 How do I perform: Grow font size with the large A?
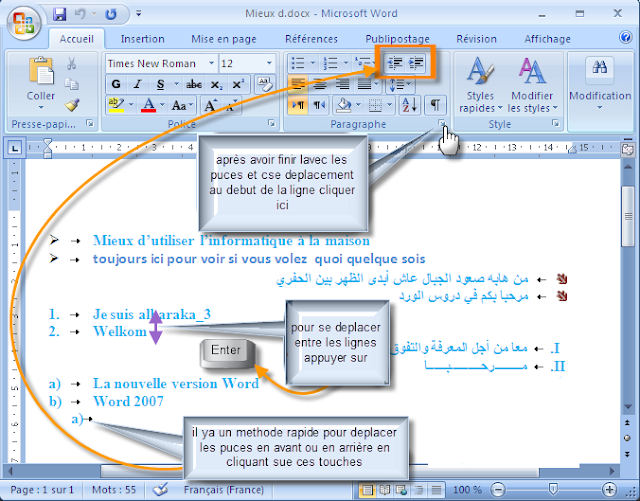point(211,106)
